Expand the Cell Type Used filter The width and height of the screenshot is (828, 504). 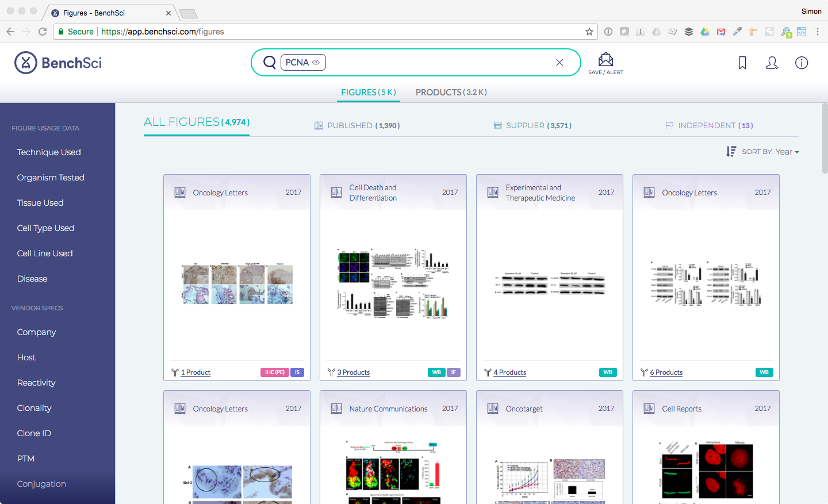click(x=45, y=228)
